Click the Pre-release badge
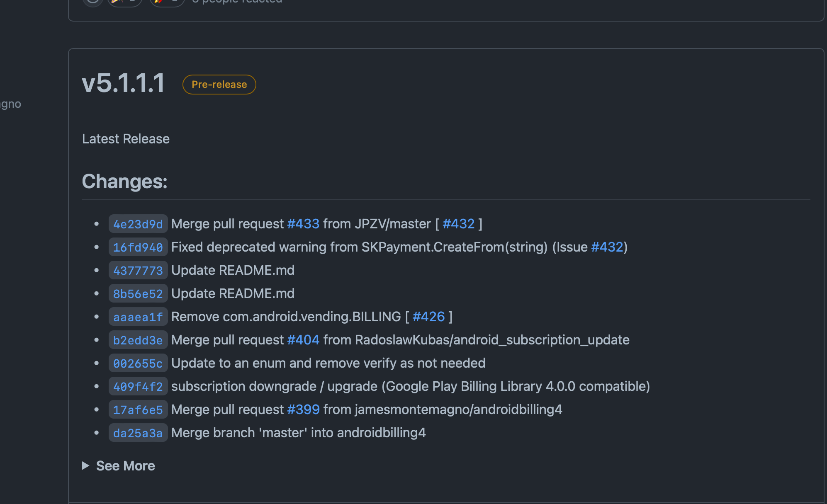 click(219, 84)
